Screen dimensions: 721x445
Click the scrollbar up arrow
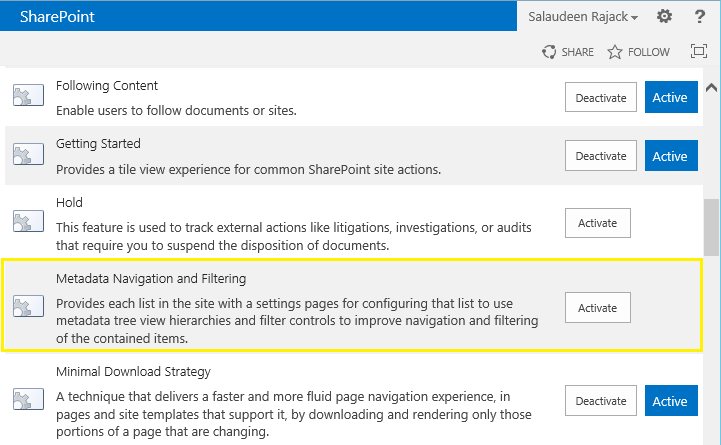(x=711, y=86)
